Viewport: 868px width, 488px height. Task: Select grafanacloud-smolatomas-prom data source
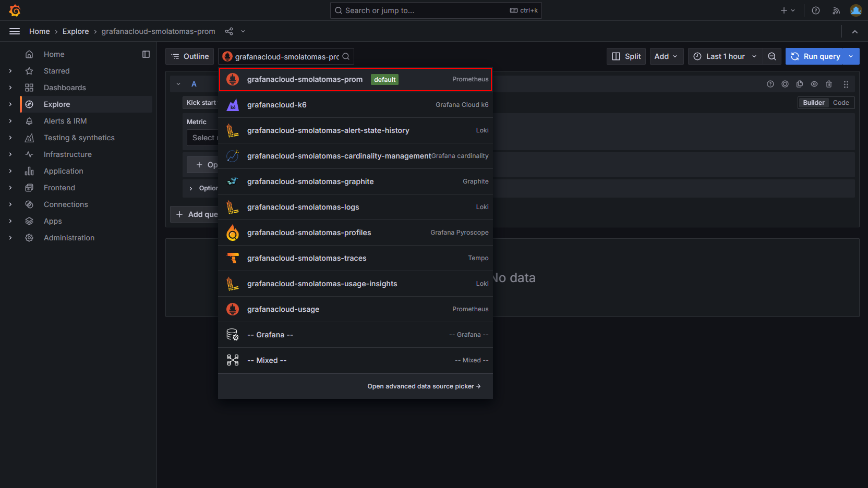[355, 79]
